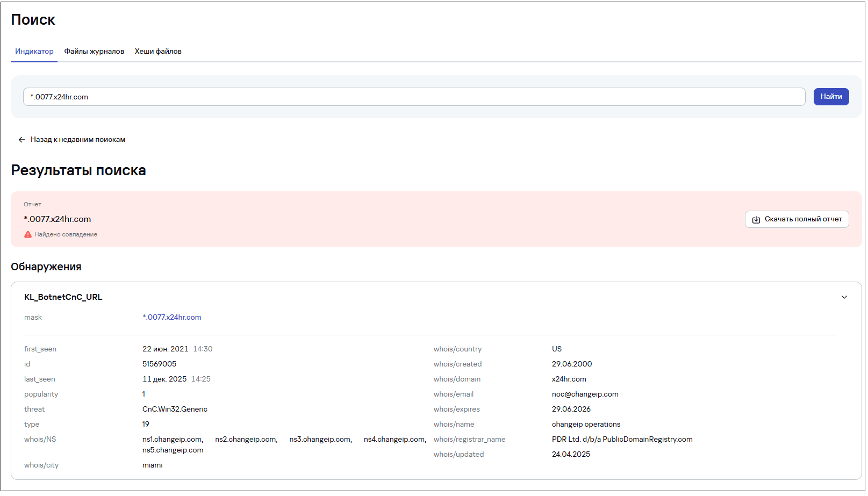Select the id value 51569005

click(159, 364)
